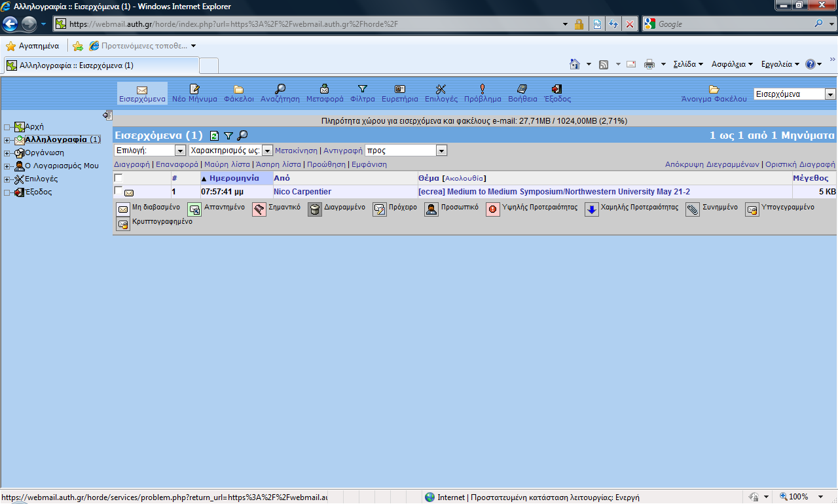The width and height of the screenshot is (838, 504).
Task: Open Χαρακτηρισμός ως mark-as dropdown
Action: pos(230,151)
